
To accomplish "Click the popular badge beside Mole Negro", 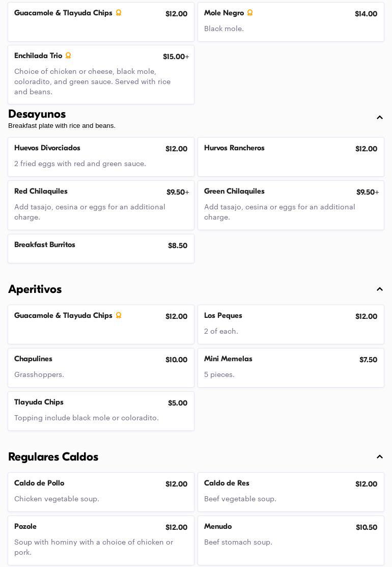I will [x=250, y=13].
